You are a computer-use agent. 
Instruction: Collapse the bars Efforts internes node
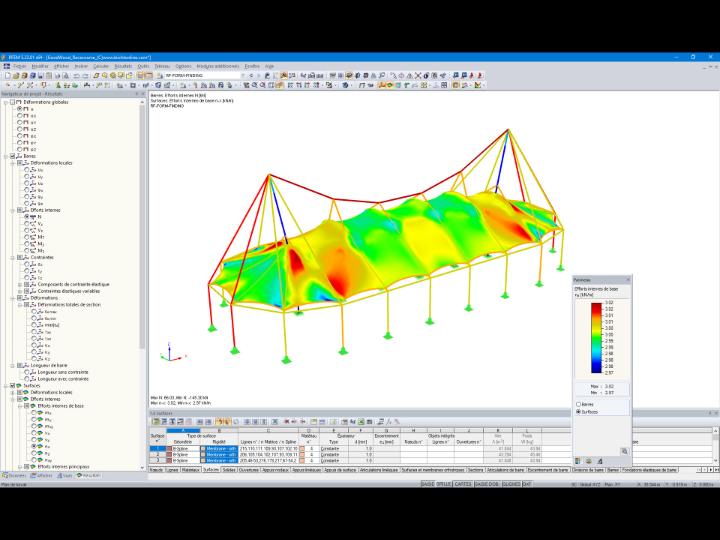click(13, 210)
